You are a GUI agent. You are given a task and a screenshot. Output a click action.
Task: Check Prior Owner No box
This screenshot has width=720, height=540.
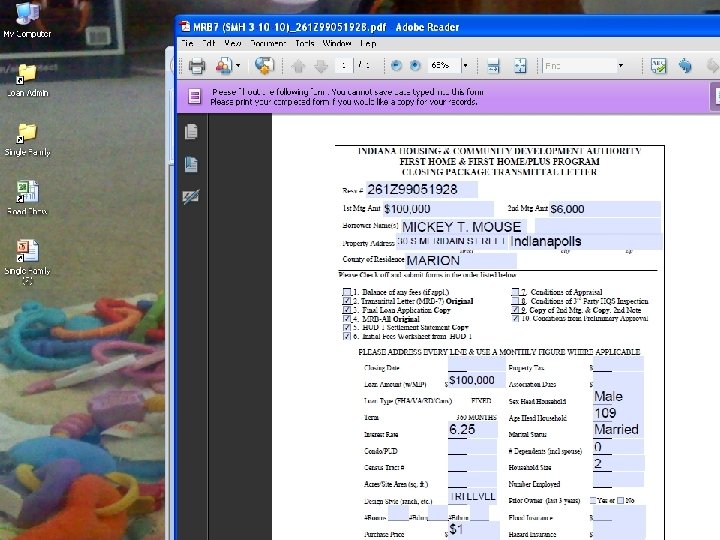tap(620, 501)
